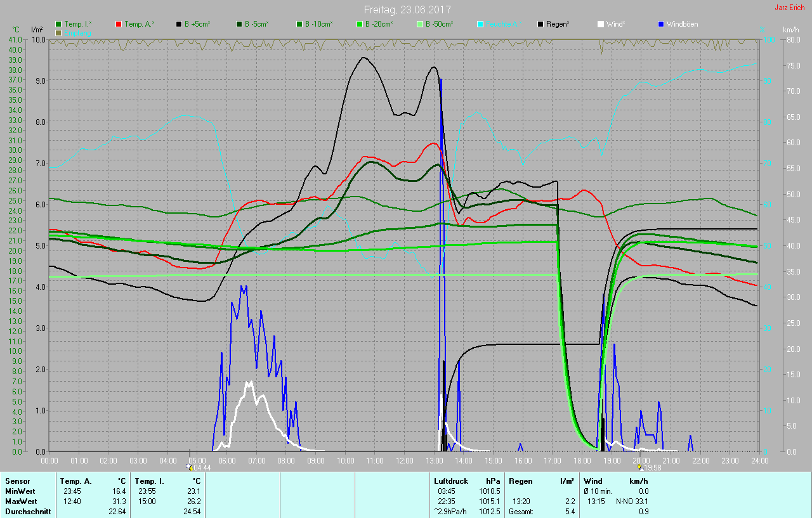
Task: Click the sunrise icon at 04:44
Action: (190, 468)
